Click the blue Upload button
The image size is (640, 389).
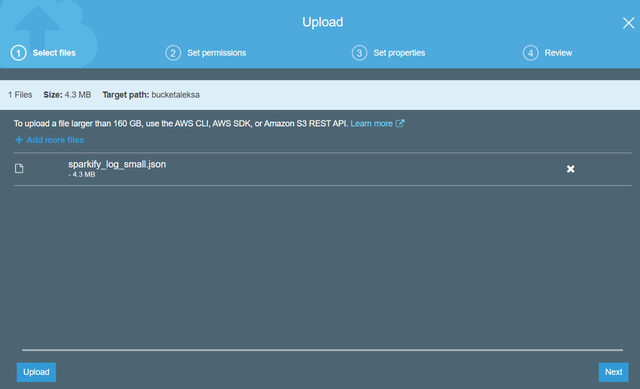[36, 372]
